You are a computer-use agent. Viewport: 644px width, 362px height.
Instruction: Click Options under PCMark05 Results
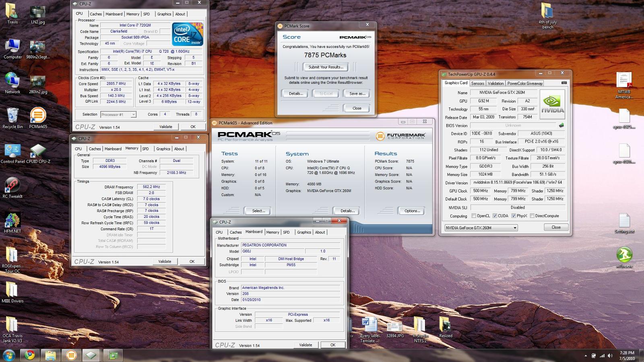(412, 211)
